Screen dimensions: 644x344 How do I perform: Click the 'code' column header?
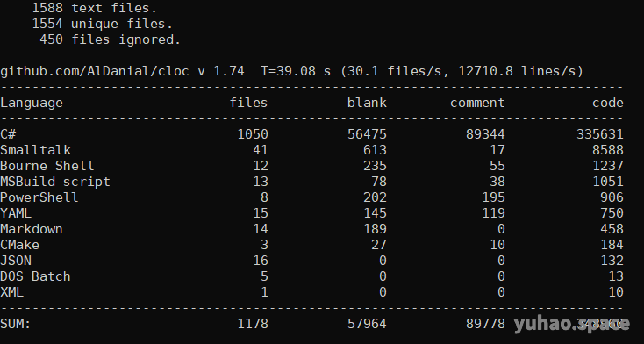point(608,103)
